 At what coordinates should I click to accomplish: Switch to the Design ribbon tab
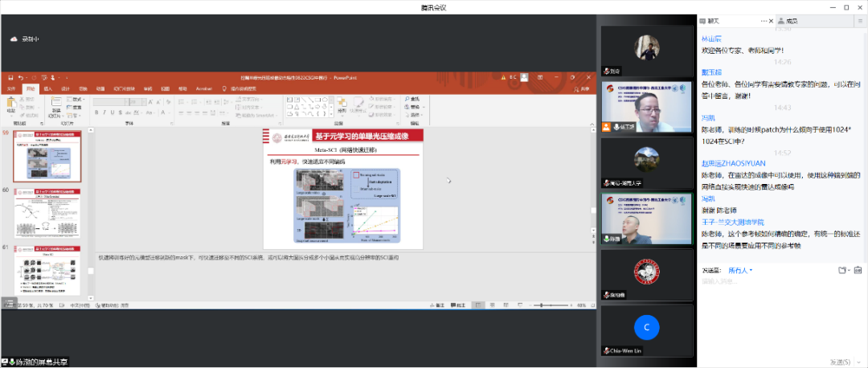point(65,88)
